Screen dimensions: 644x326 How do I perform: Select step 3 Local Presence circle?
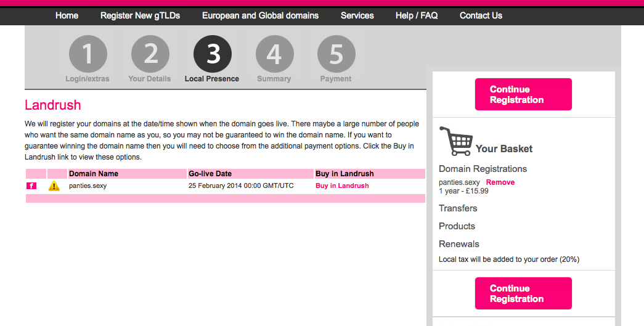tap(213, 54)
